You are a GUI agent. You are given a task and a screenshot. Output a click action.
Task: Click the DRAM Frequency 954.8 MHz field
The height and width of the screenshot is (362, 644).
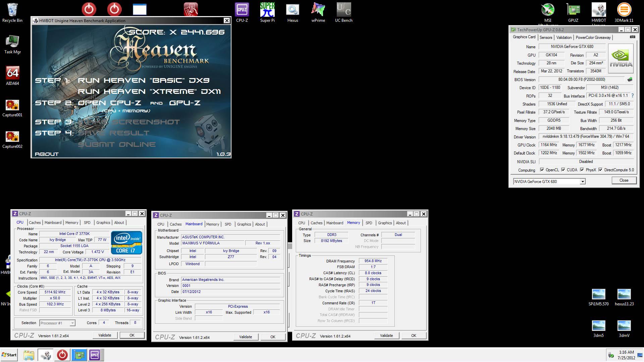coord(373,261)
